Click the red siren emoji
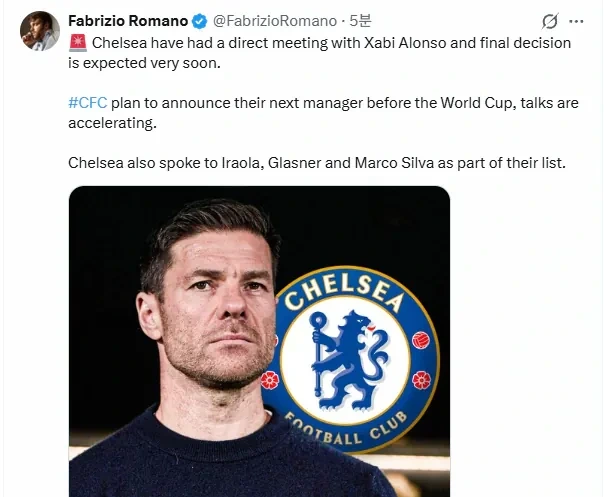The image size is (604, 497). click(78, 43)
